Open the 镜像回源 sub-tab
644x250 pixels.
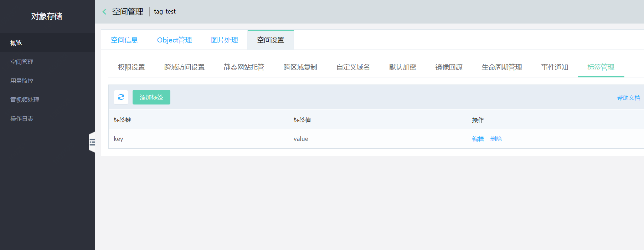pyautogui.click(x=449, y=67)
